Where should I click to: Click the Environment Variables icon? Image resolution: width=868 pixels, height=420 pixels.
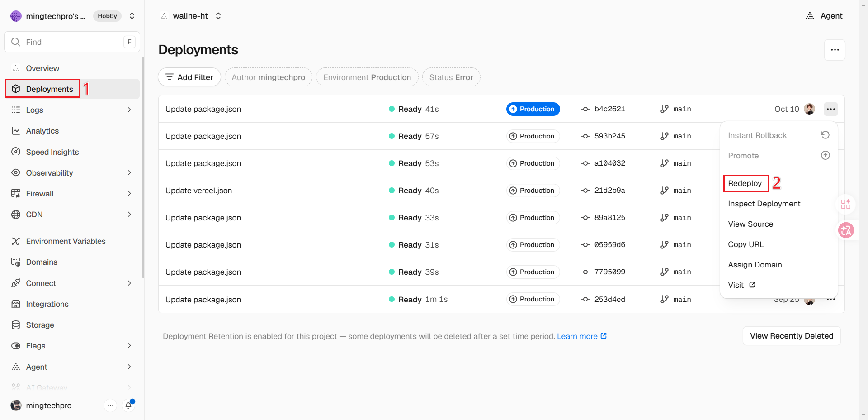[x=16, y=241]
